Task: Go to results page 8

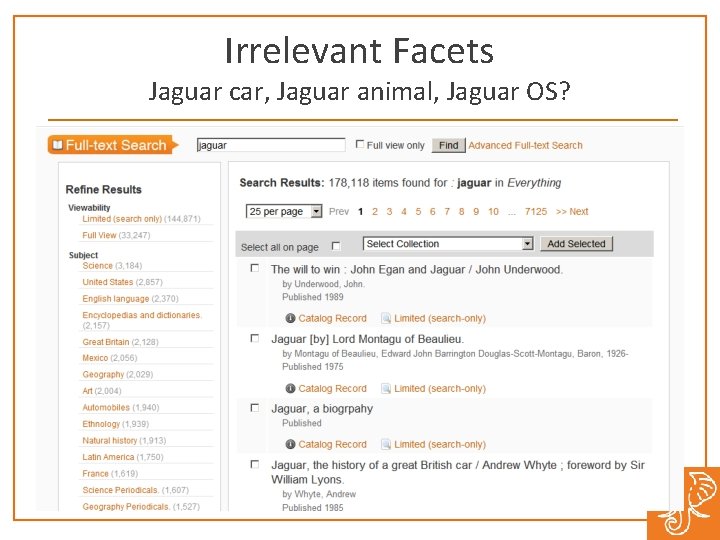Action: (x=461, y=212)
